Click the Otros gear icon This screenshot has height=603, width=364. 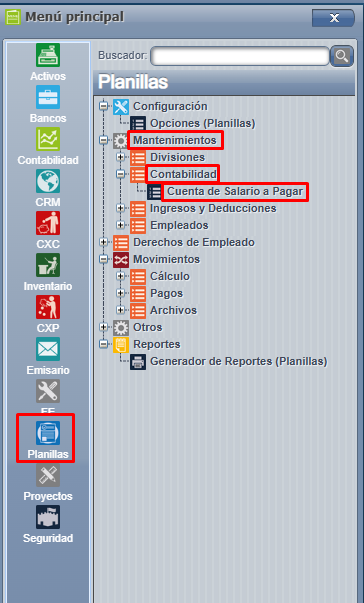click(x=121, y=328)
